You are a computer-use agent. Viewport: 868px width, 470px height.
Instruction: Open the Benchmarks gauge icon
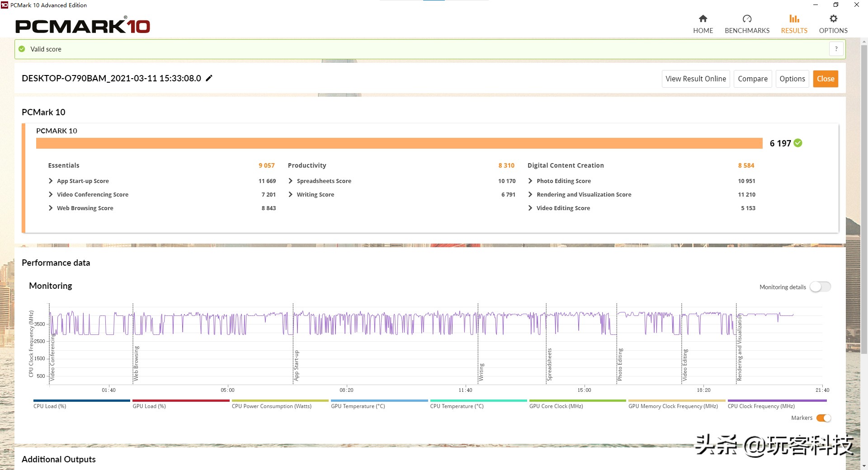coord(747,19)
